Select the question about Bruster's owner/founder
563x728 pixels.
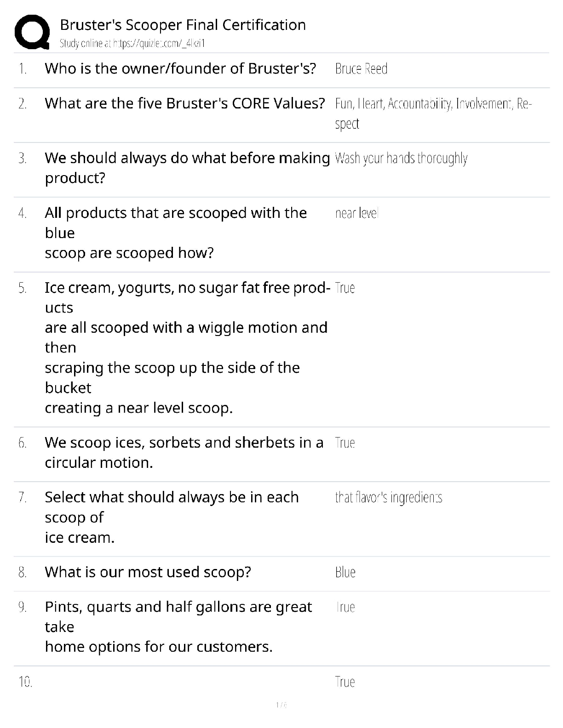180,68
